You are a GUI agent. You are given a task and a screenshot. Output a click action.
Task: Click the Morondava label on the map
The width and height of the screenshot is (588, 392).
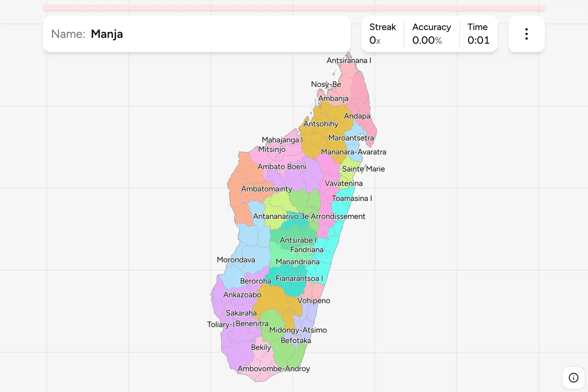[x=236, y=260]
